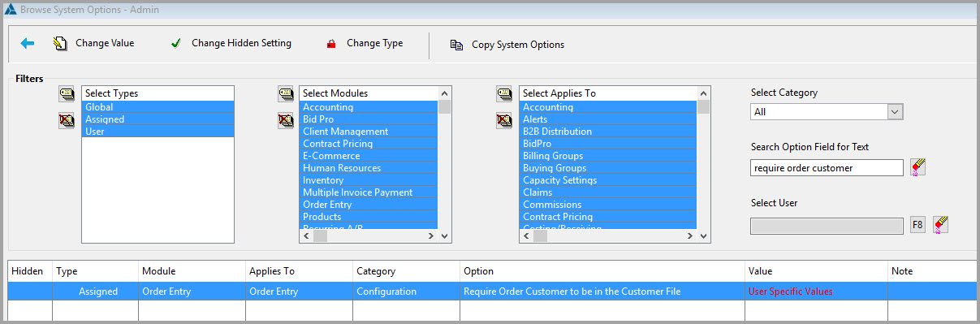
Task: Select Global in Select Types list
Action: click(158, 107)
